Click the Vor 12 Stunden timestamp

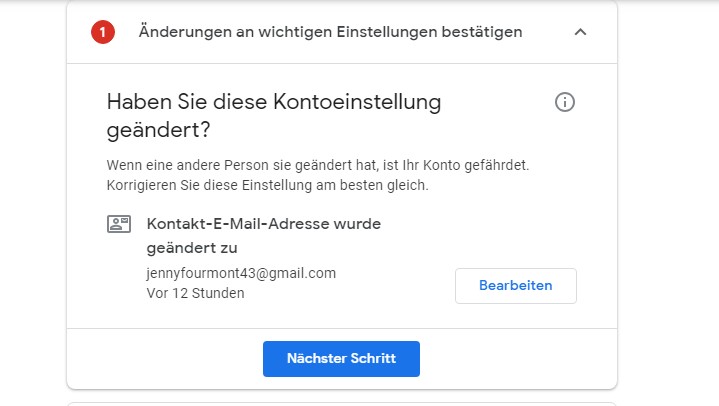pos(195,293)
